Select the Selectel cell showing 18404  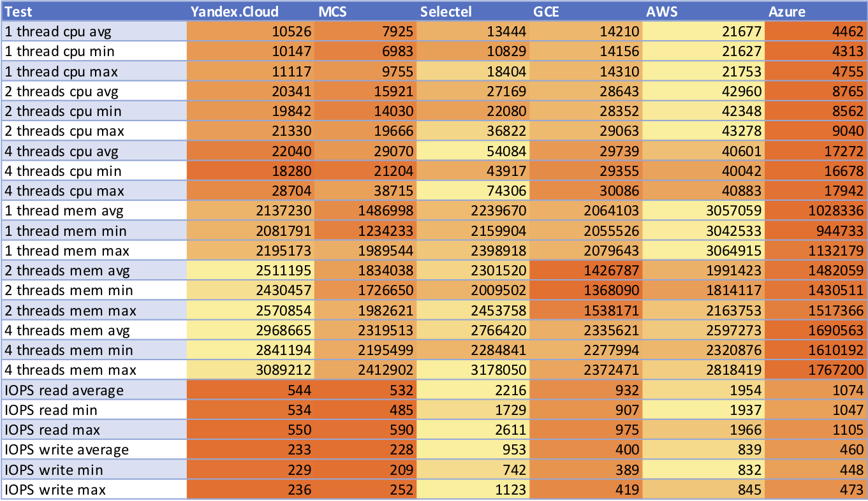(x=473, y=71)
